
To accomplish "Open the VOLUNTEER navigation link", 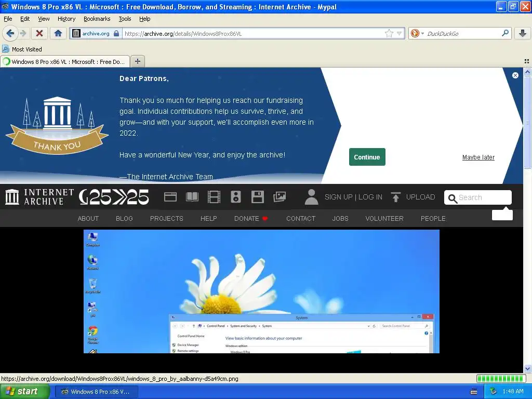I will [x=384, y=219].
